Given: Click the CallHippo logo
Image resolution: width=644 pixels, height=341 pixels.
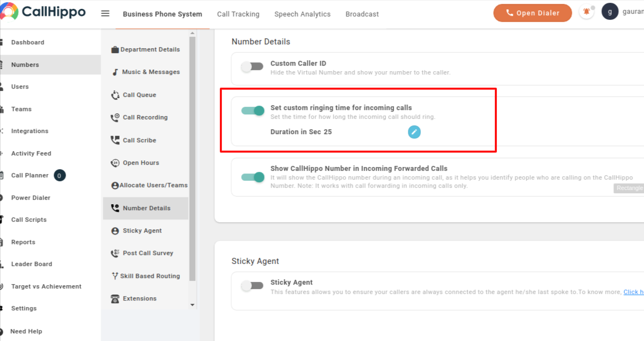Looking at the screenshot, I should pyautogui.click(x=43, y=11).
